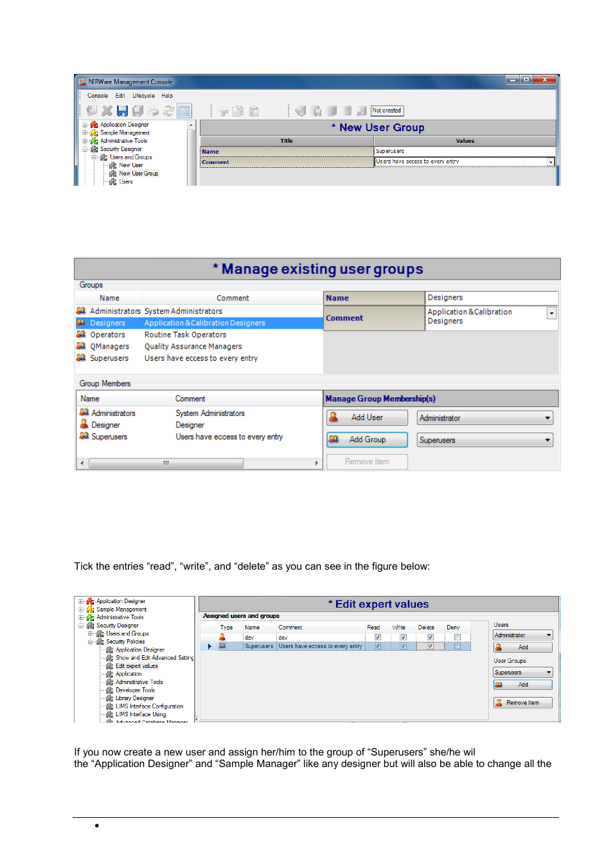613x868 pixels.
Task: Click the Designer user icon in Group Members
Action: (84, 424)
